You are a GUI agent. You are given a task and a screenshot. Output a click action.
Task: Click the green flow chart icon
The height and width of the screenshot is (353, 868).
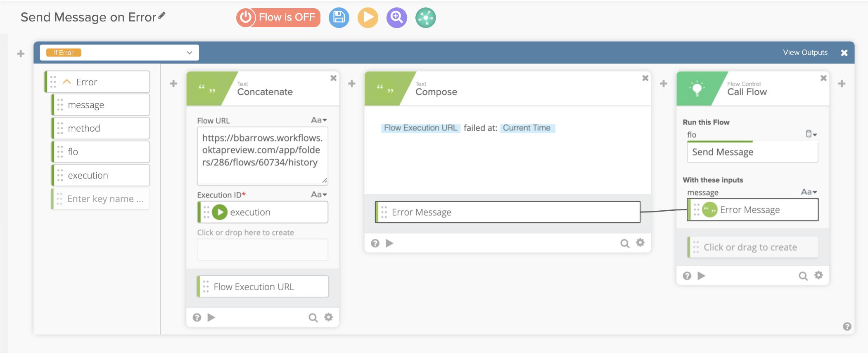pos(425,18)
